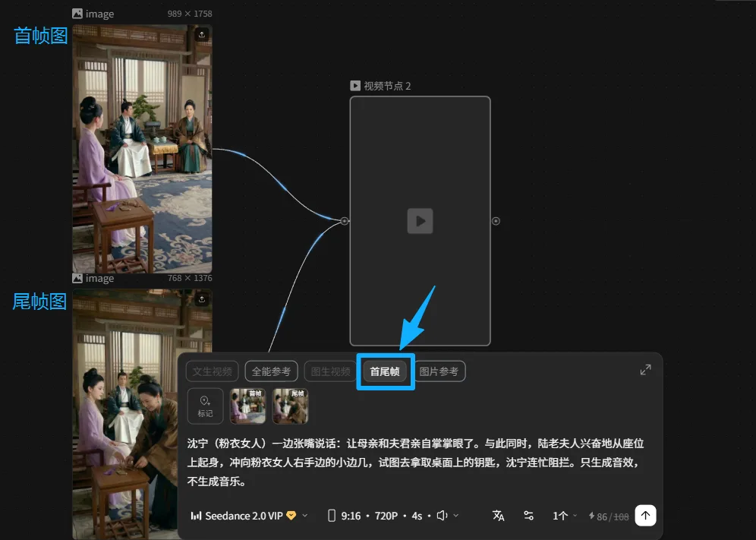
Task: Click the upload icon on the first frame image
Action: 202,34
